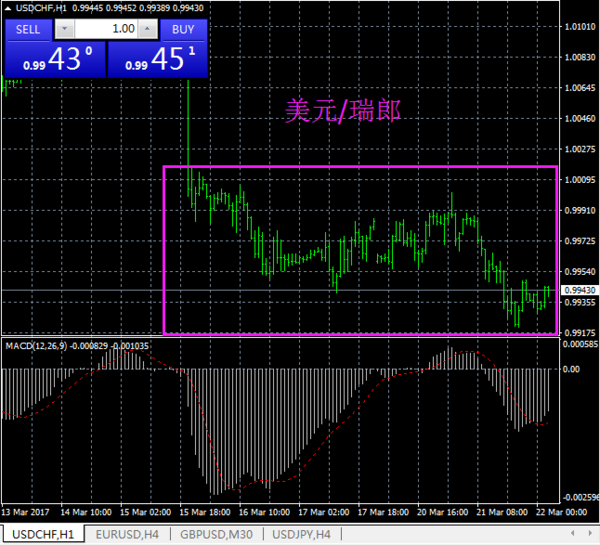The height and width of the screenshot is (545, 600).
Task: Decrease lot volume with down arrow
Action: click(65, 29)
